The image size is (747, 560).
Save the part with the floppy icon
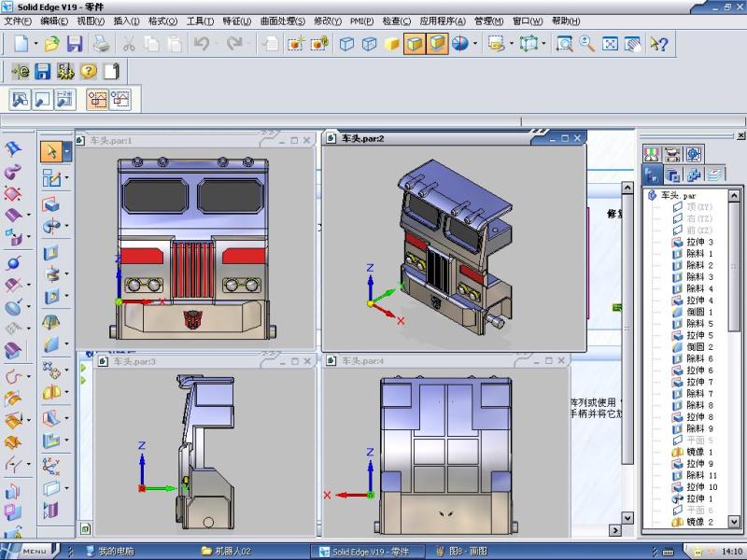tap(75, 44)
